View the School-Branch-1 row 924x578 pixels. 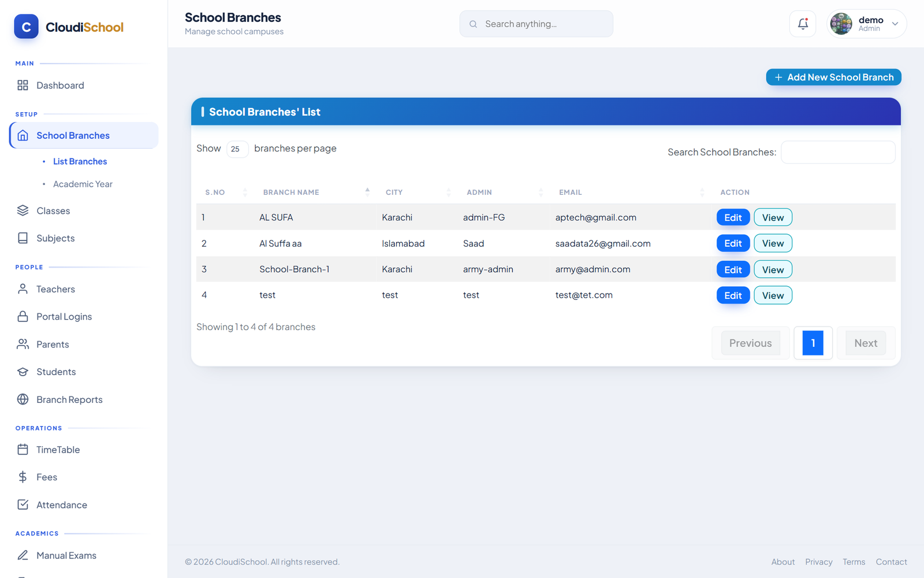(x=773, y=269)
